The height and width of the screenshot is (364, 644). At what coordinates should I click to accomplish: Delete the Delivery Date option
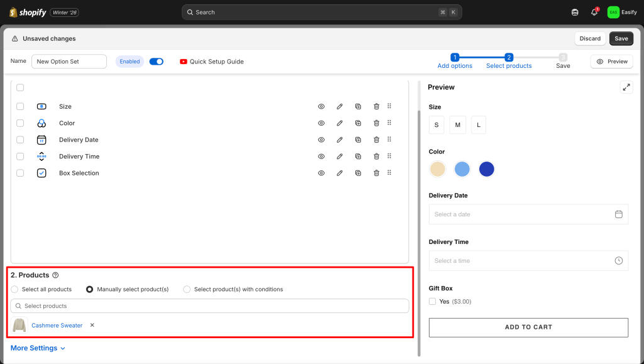[376, 140]
